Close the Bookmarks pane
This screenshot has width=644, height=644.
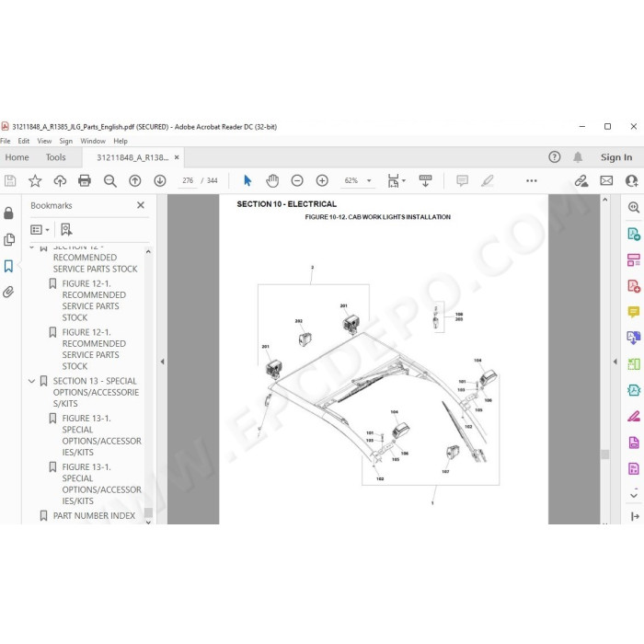click(x=141, y=205)
